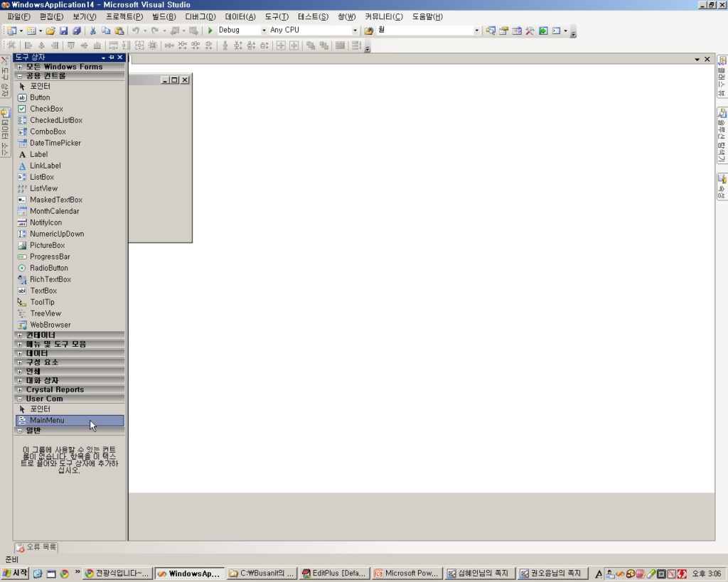Open the 편집(E) menu
This screenshot has width=728, height=582.
click(51, 17)
